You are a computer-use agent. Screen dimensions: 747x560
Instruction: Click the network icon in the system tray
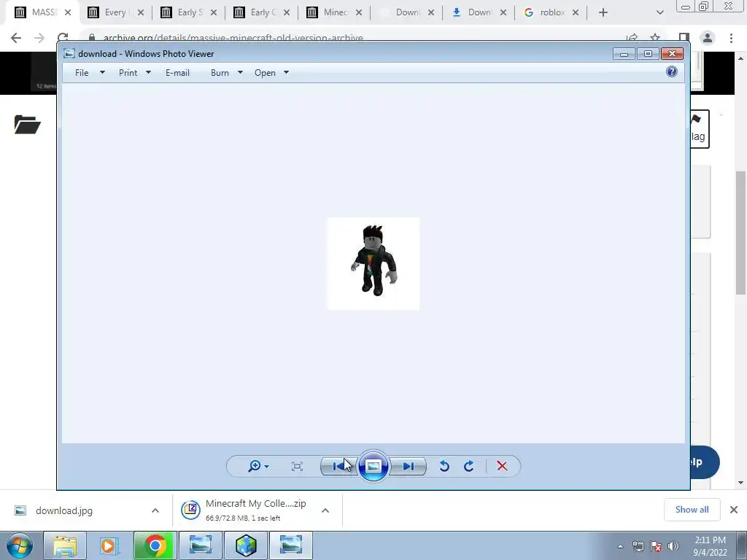(638, 546)
